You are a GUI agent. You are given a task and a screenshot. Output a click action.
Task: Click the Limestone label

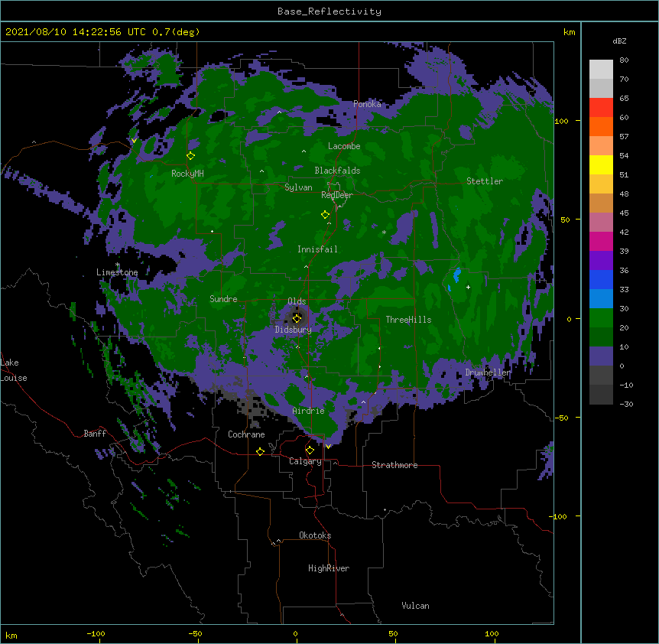117,272
